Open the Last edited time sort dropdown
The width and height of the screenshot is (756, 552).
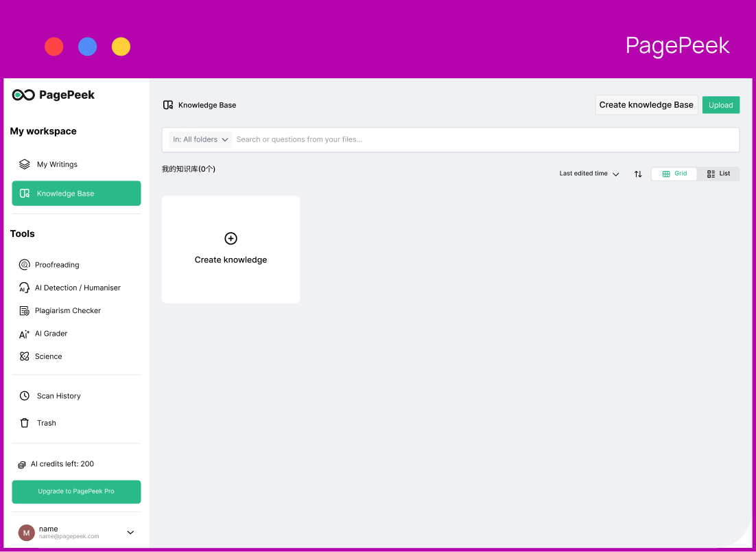589,174
